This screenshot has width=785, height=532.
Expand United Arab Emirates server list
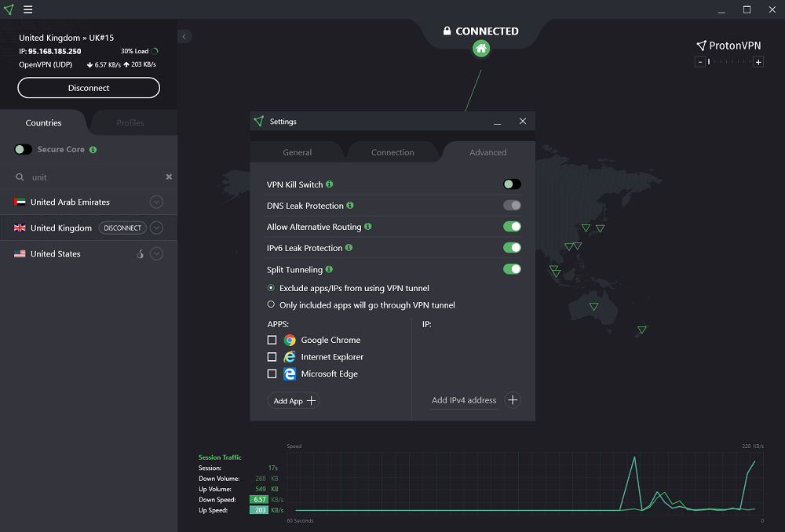click(x=157, y=202)
